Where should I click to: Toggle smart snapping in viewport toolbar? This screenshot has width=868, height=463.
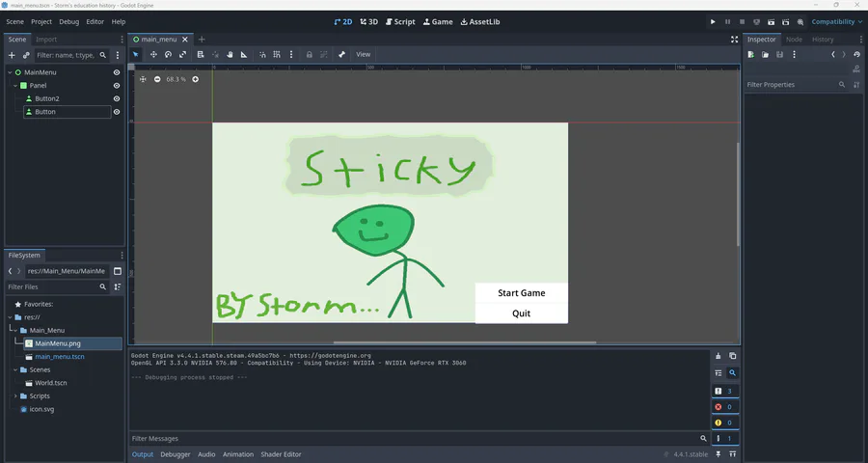point(262,54)
